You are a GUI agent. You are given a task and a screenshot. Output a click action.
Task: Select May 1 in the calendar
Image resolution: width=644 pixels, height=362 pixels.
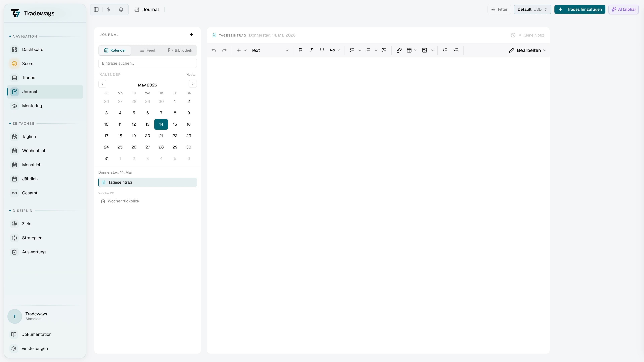175,101
